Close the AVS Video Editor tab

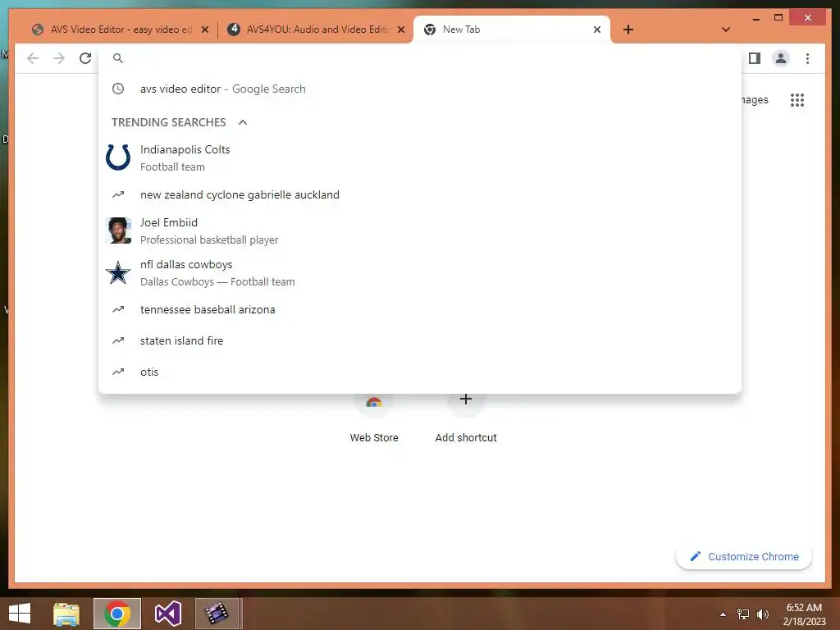[204, 30]
